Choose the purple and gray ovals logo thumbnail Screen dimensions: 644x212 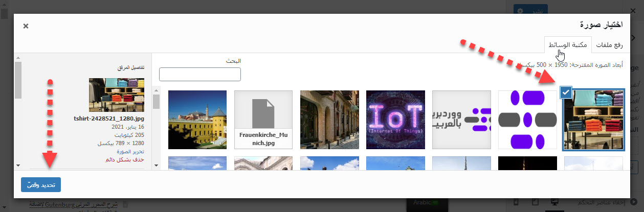pyautogui.click(x=527, y=120)
